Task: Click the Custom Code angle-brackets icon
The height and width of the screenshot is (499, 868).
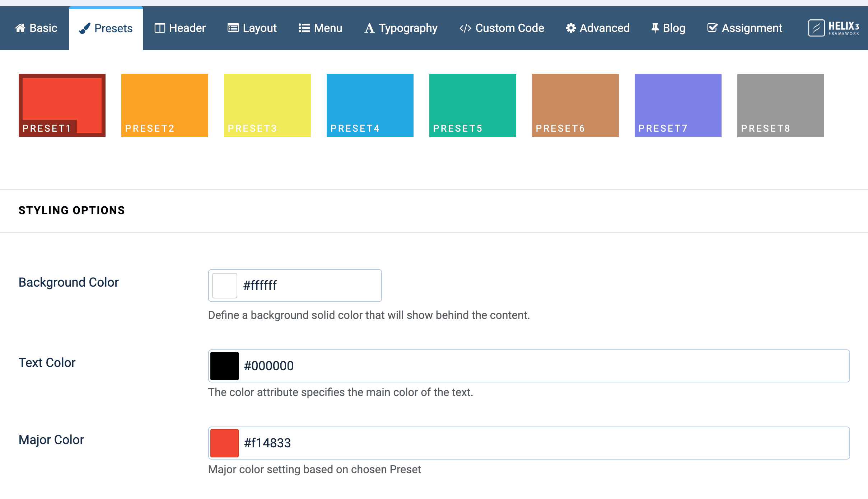Action: (x=466, y=28)
